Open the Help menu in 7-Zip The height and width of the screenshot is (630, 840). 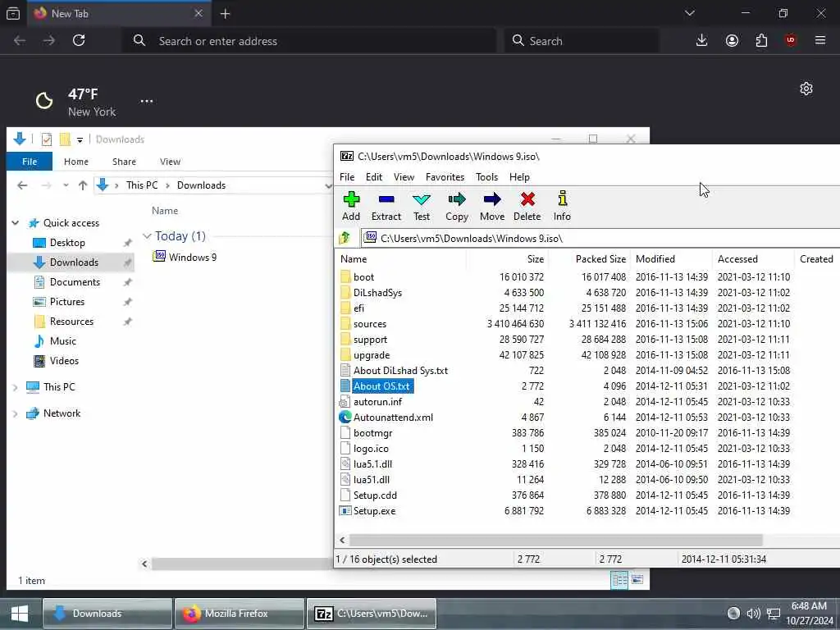[519, 177]
